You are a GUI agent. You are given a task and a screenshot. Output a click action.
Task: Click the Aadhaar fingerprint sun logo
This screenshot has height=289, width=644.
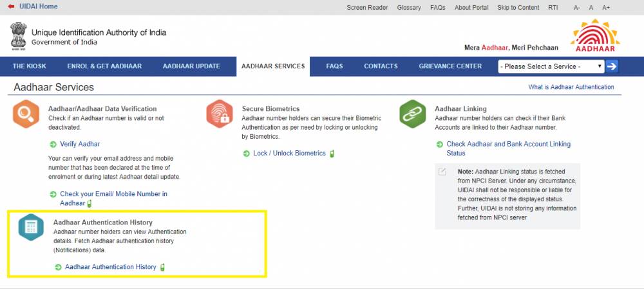(595, 35)
